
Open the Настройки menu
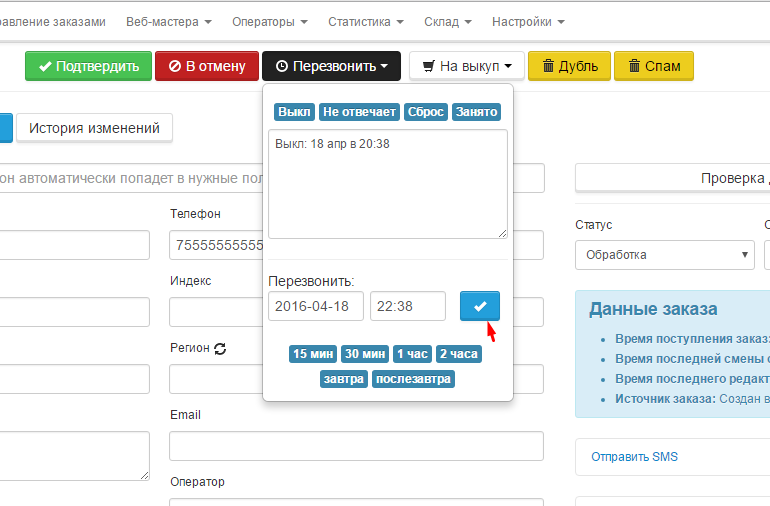tap(528, 22)
